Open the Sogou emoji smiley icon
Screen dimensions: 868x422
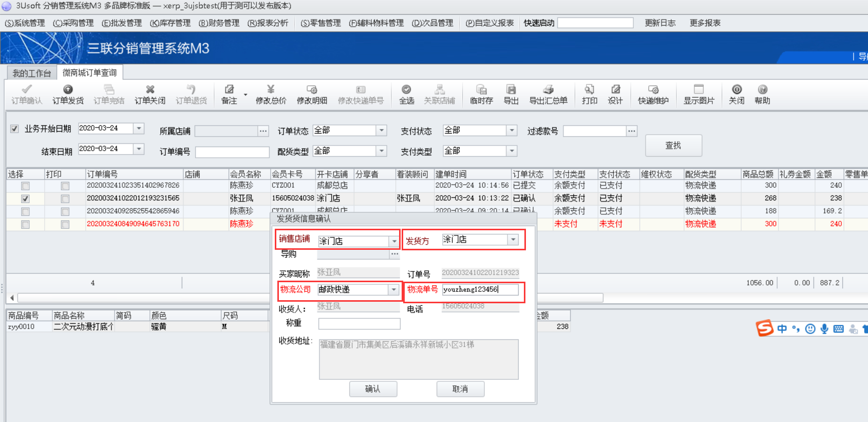point(810,329)
